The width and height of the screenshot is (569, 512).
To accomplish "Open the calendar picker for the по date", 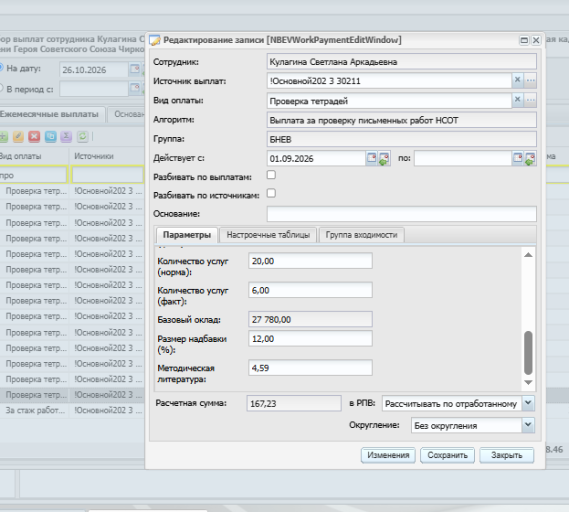I will tap(518, 158).
